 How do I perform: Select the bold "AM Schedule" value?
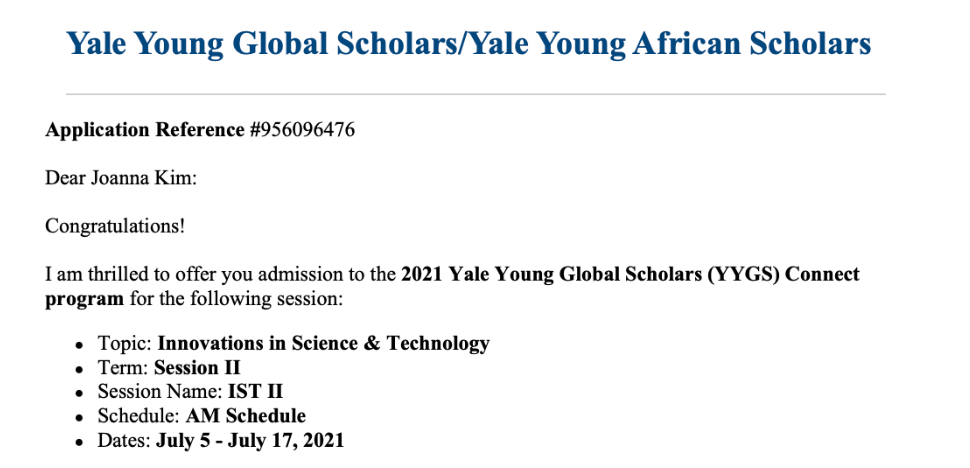[x=246, y=416]
